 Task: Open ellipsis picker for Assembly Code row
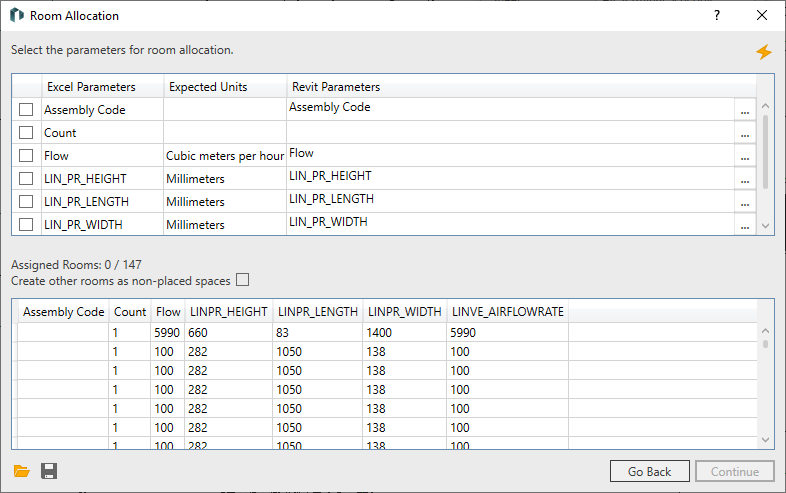coord(745,109)
